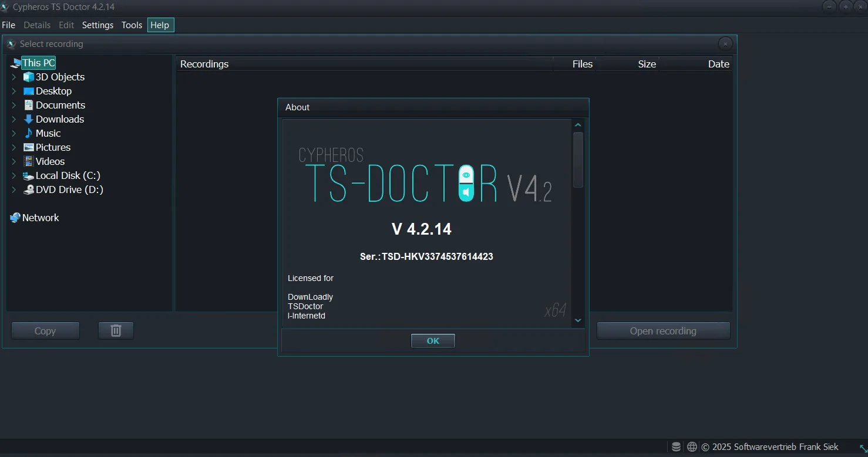868x457 pixels.
Task: Click the DVD Drive (D:) icon
Action: (28, 189)
